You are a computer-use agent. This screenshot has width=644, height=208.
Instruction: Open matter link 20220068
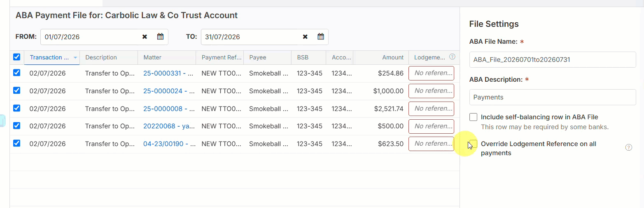169,126
